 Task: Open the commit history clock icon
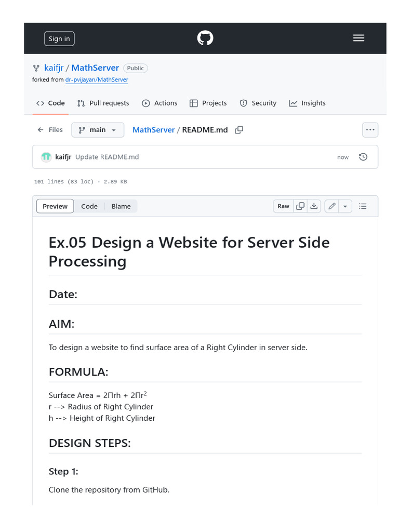tap(363, 157)
